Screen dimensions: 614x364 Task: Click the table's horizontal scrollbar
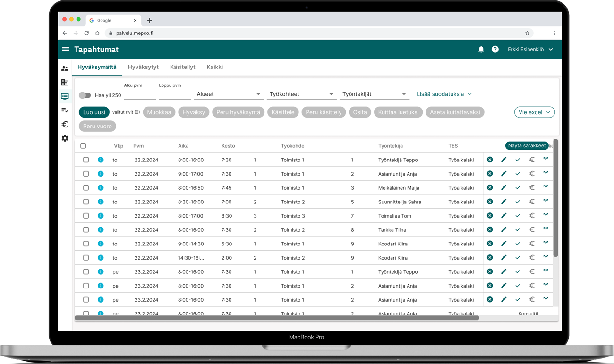pos(277,318)
